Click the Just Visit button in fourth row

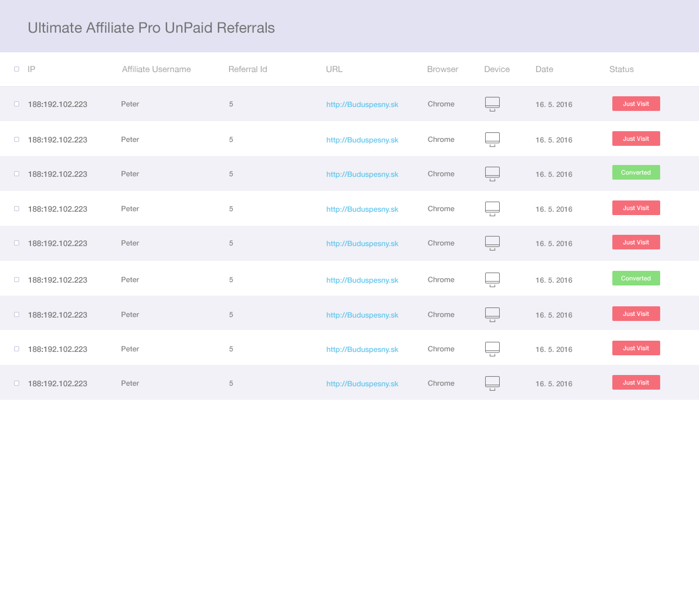(x=636, y=208)
